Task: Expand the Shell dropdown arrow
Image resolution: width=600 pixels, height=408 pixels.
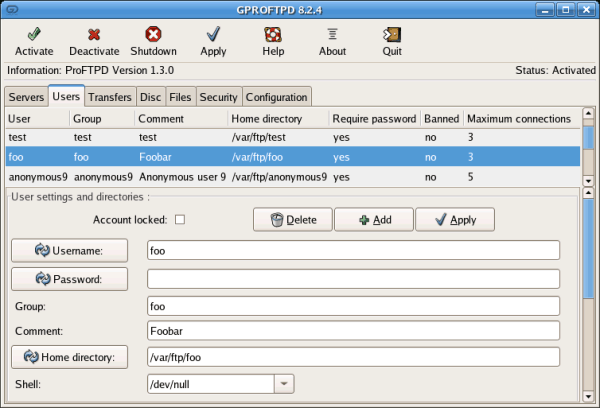Action: click(284, 384)
